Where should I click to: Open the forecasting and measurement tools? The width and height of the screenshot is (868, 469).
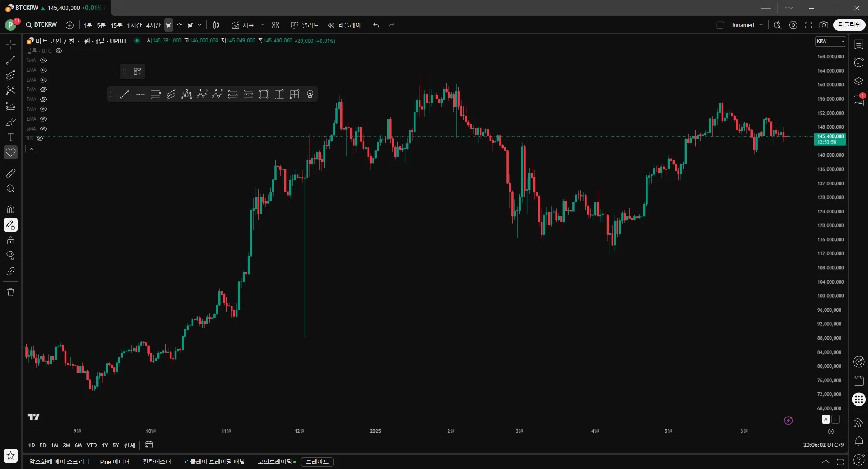coord(11,106)
